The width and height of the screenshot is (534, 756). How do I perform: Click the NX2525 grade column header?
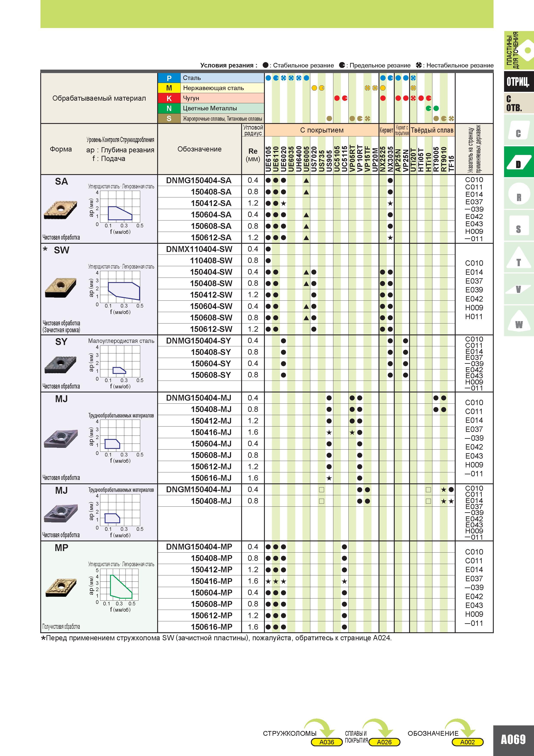point(383,159)
